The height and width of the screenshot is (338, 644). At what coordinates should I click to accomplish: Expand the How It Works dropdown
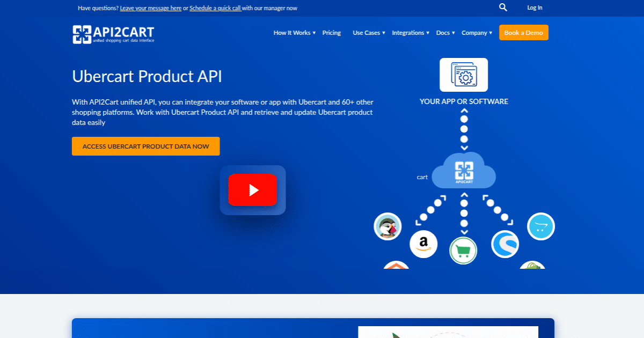295,33
